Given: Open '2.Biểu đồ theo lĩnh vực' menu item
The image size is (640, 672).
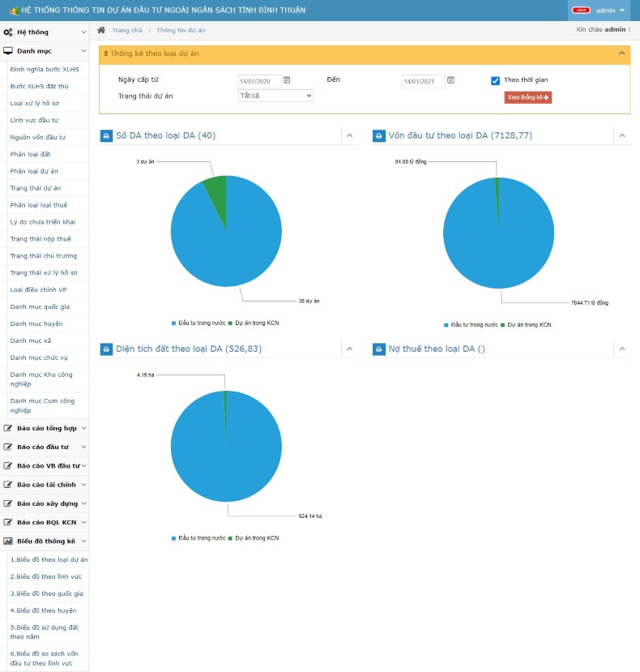Looking at the screenshot, I should click(x=45, y=576).
